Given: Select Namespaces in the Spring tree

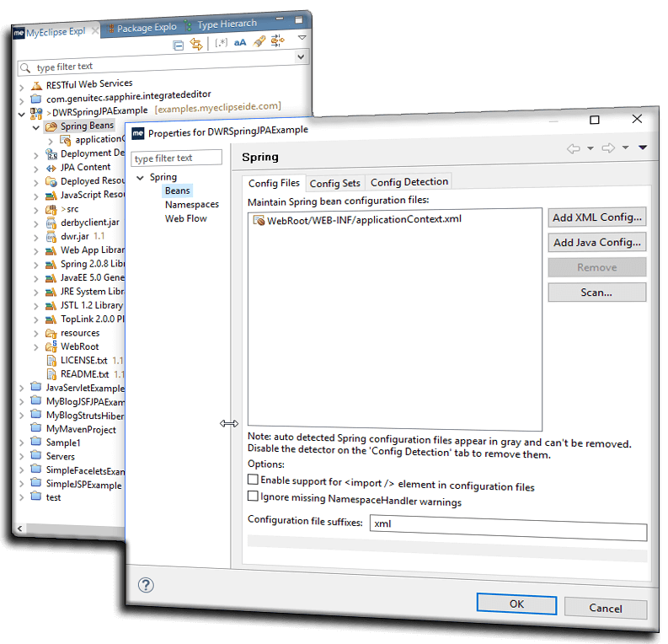Looking at the screenshot, I should (191, 205).
